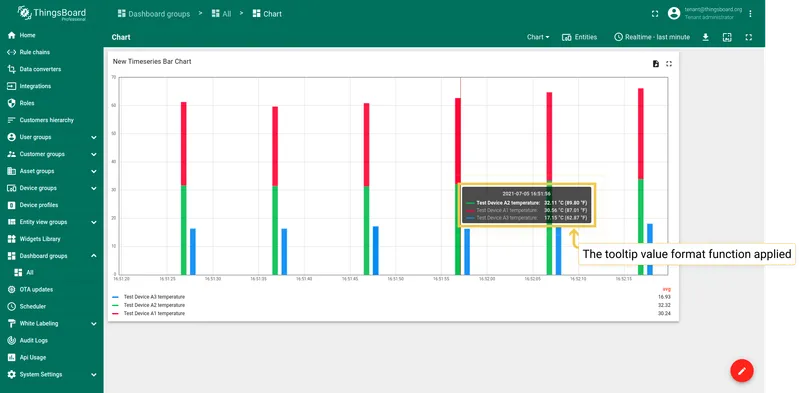Image resolution: width=800 pixels, height=393 pixels.
Task: Click the dashboard screenshot image icon
Action: point(727,37)
